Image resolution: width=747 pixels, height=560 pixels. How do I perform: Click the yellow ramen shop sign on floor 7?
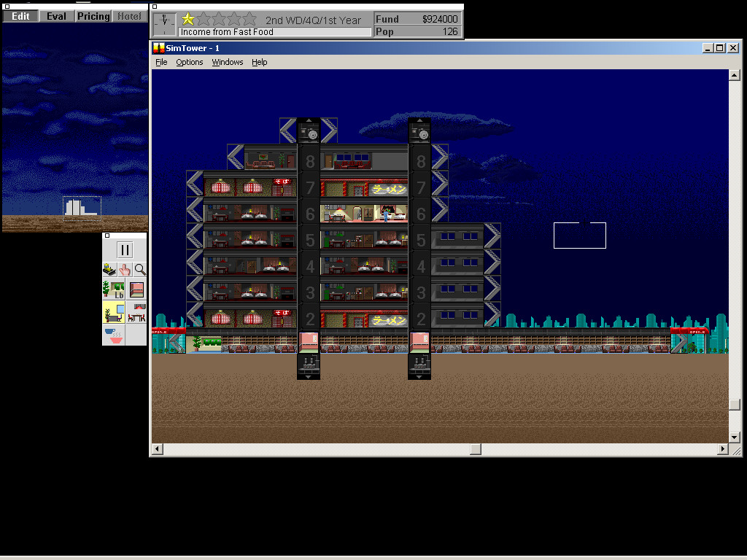(x=388, y=190)
